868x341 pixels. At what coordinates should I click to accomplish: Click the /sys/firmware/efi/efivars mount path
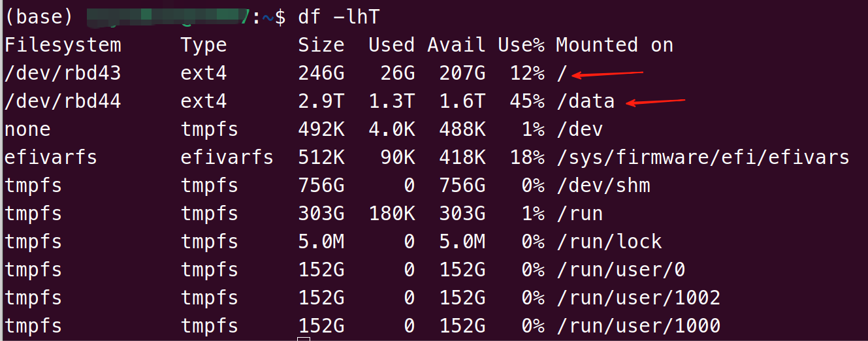(x=702, y=157)
